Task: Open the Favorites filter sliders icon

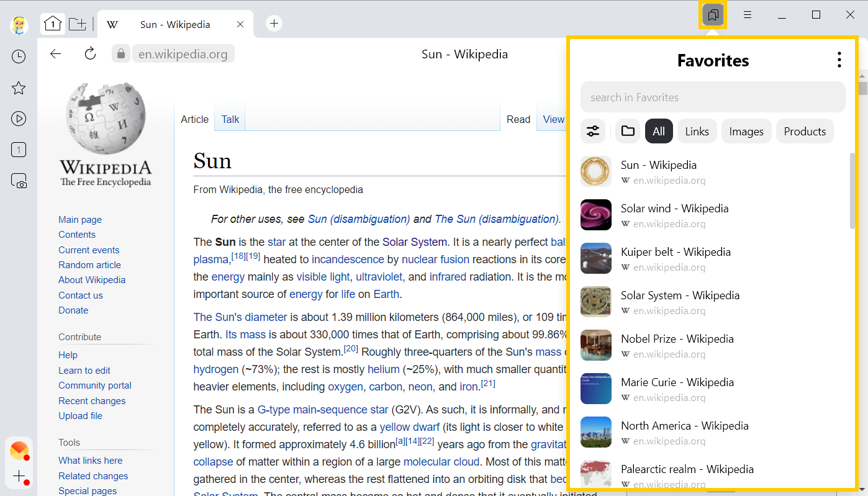Action: (593, 131)
